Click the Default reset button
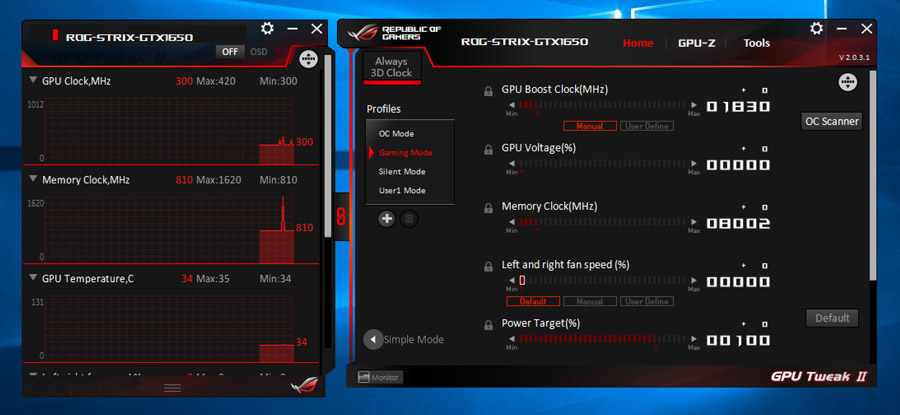900x415 pixels. click(x=832, y=318)
